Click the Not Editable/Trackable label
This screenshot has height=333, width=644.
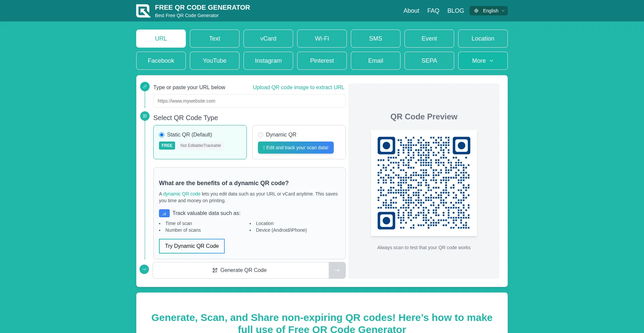point(201,146)
